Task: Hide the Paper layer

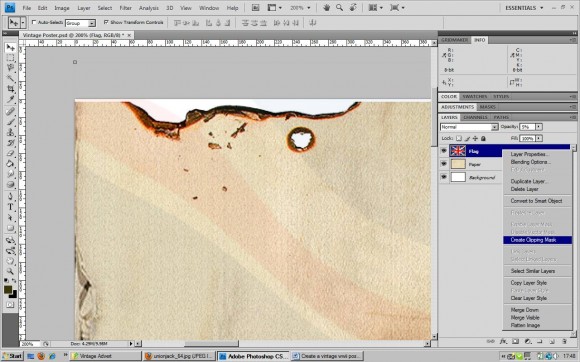Action: pyautogui.click(x=444, y=164)
